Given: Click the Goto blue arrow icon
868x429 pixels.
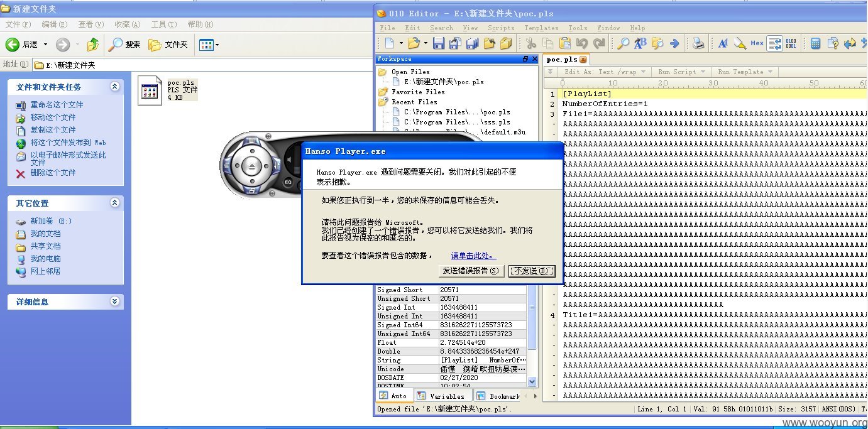Looking at the screenshot, I should click(x=674, y=43).
